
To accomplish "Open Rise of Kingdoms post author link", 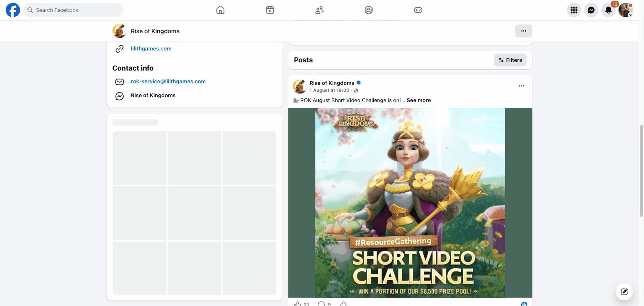I will 332,83.
